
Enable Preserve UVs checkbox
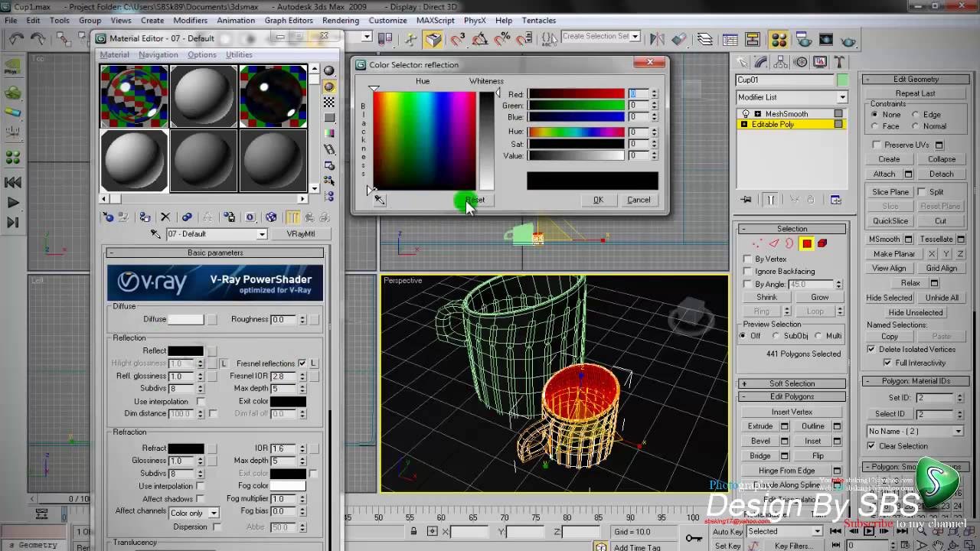coord(877,145)
